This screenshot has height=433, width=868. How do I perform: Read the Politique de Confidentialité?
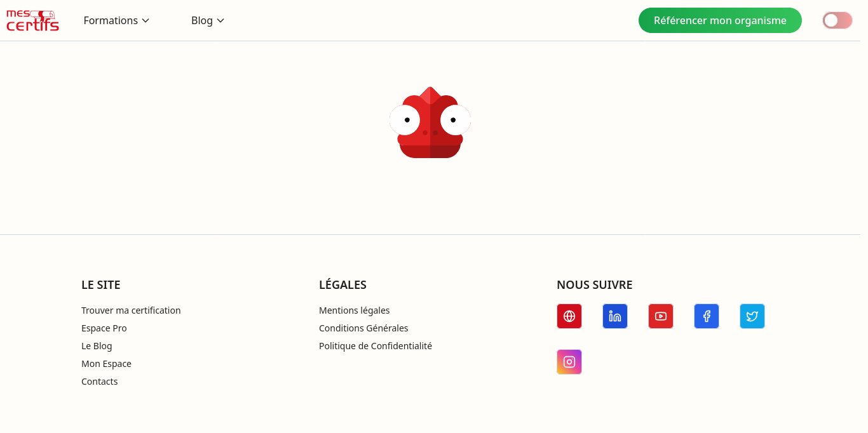tap(375, 346)
